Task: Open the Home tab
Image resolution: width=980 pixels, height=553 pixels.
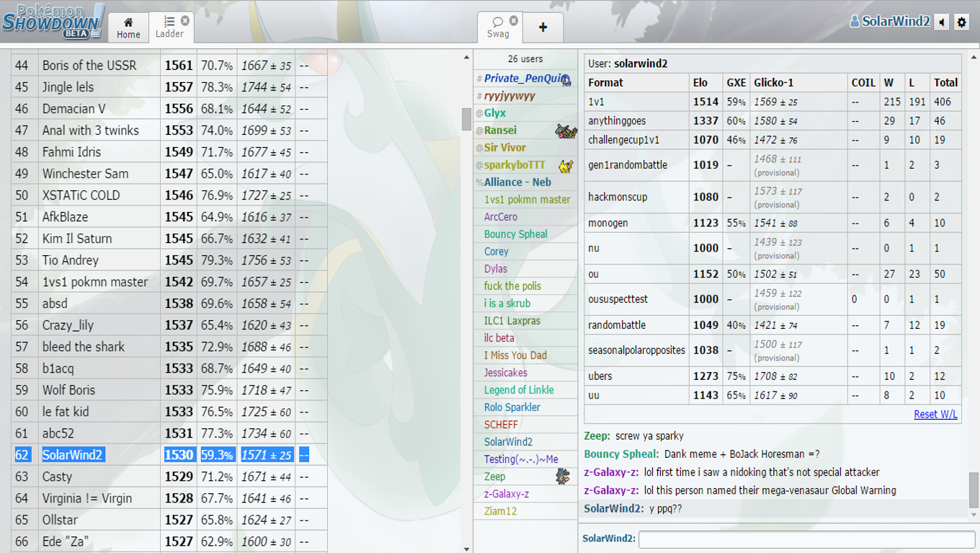Action: [128, 27]
